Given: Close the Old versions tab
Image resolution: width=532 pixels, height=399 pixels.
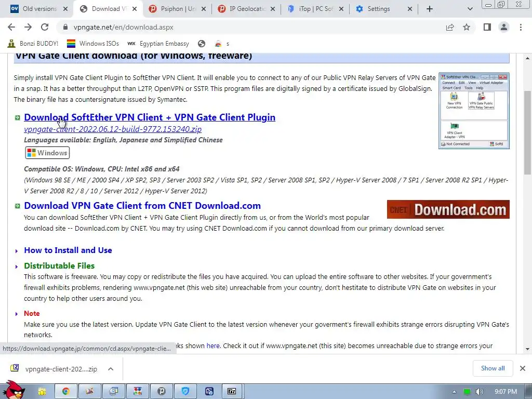Looking at the screenshot, I should 65,9.
